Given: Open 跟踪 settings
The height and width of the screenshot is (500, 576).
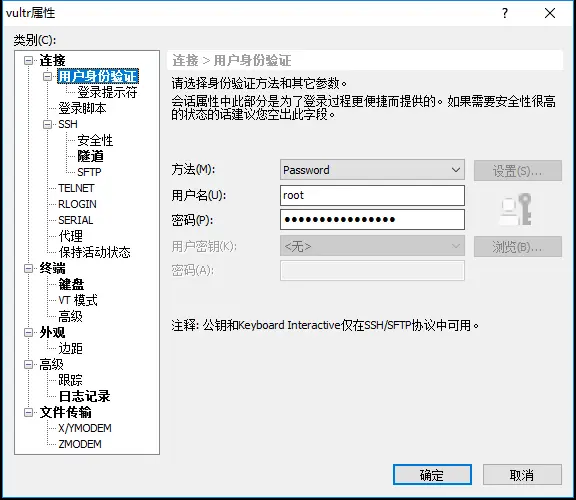Looking at the screenshot, I should pyautogui.click(x=71, y=380).
